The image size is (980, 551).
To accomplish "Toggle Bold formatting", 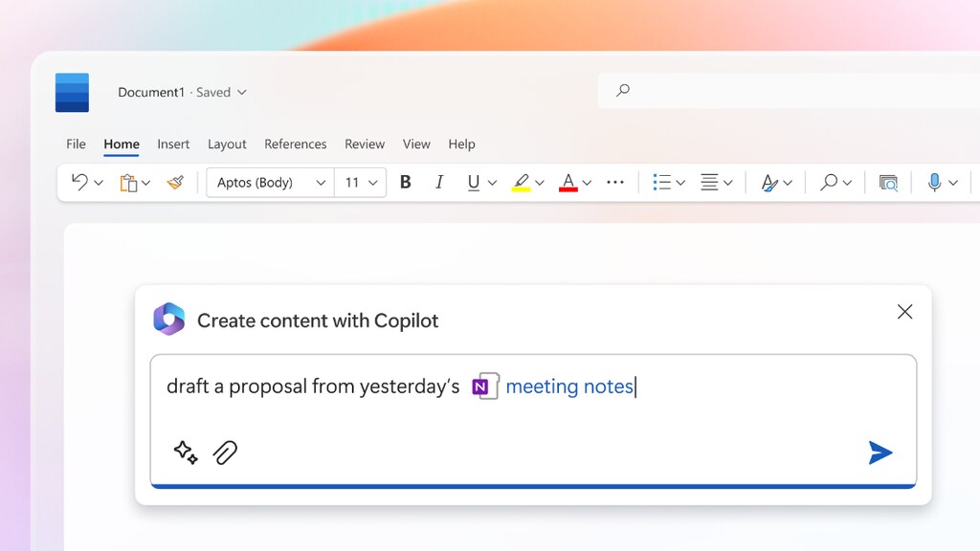I will tap(405, 182).
